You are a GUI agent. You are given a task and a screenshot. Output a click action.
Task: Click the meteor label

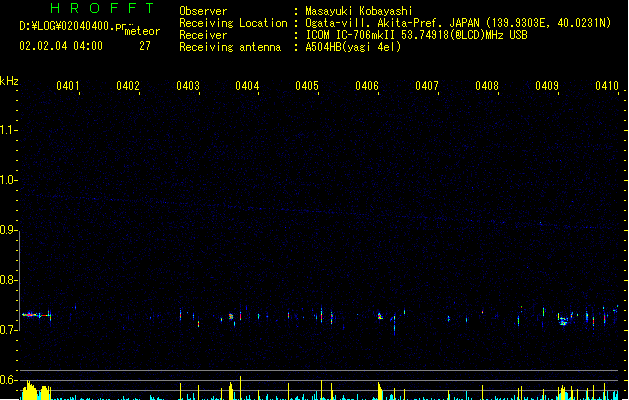click(142, 31)
